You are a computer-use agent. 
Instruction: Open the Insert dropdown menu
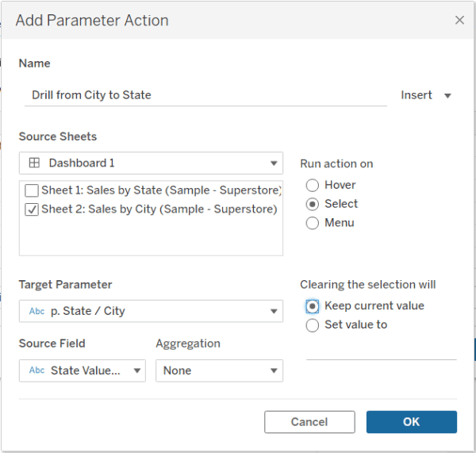(x=426, y=95)
